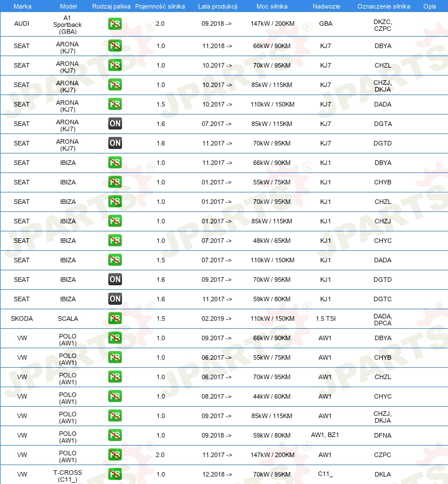Click the petrol icon in the POLO CZPC row
Image resolution: width=448 pixels, height=484 pixels.
115,454
